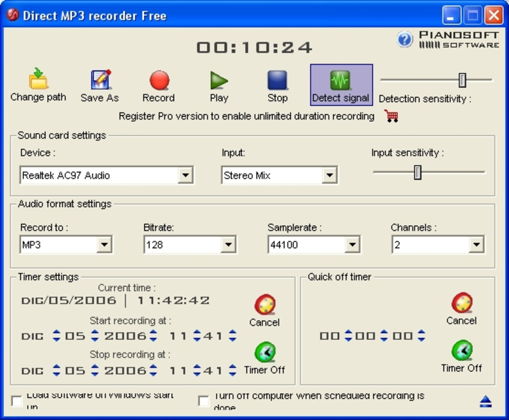Change Stop recording year 2006 stepper
The image size is (509, 420).
153,370
